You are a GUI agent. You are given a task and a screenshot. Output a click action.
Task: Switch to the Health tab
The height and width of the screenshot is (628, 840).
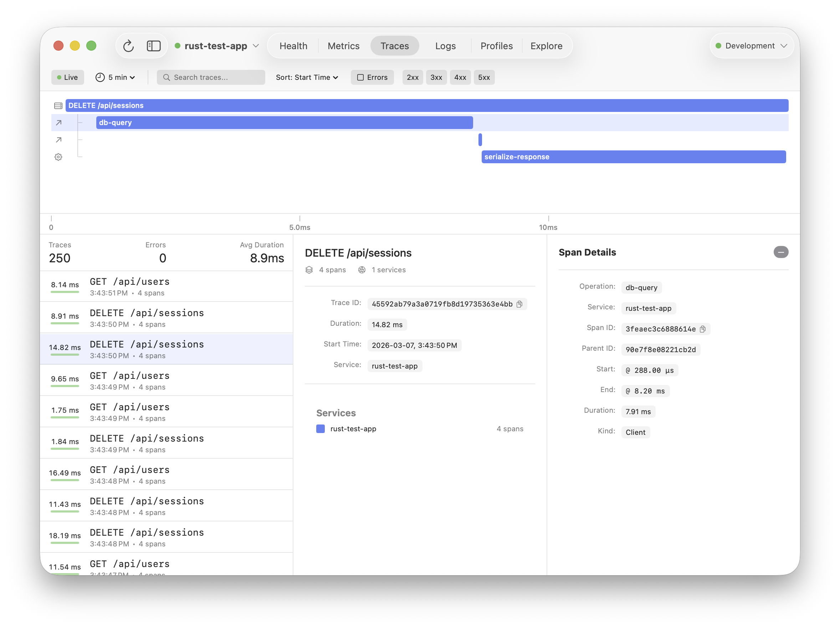(x=293, y=46)
